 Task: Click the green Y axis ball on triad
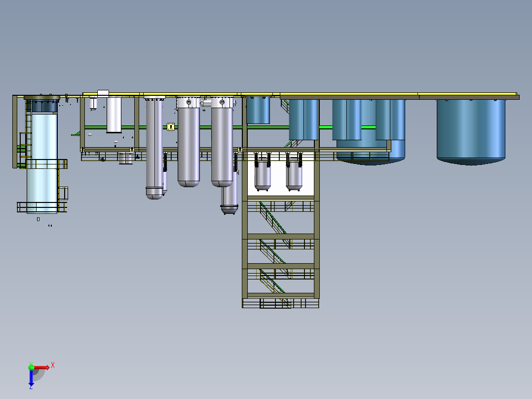tap(31, 367)
